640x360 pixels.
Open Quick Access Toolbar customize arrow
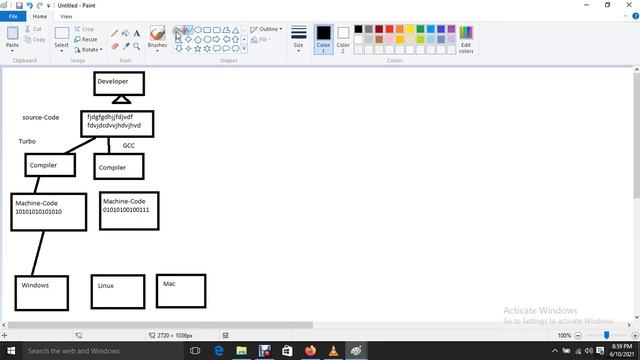click(48, 6)
